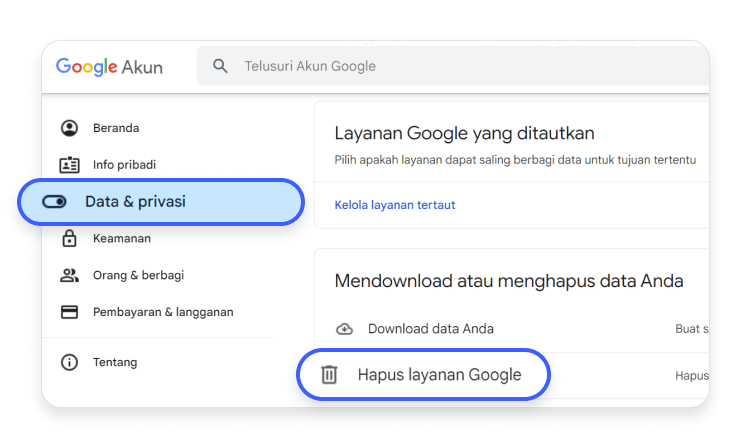Click Mendownload atau menghapus data Anda heading
The height and width of the screenshot is (448, 750).
click(509, 281)
